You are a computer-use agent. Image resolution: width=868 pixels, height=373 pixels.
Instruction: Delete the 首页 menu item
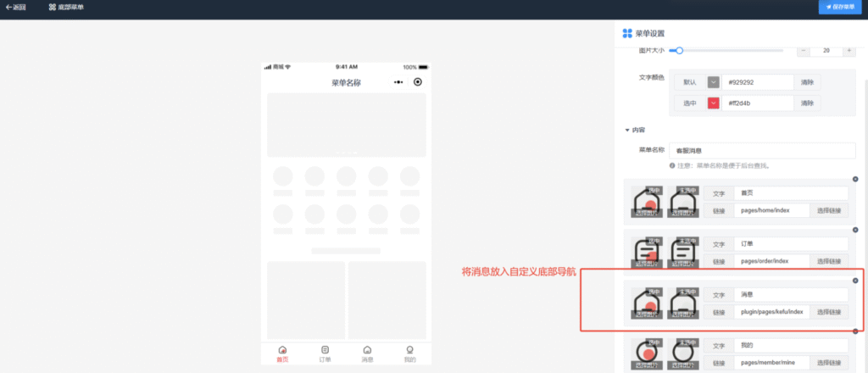pos(855,179)
